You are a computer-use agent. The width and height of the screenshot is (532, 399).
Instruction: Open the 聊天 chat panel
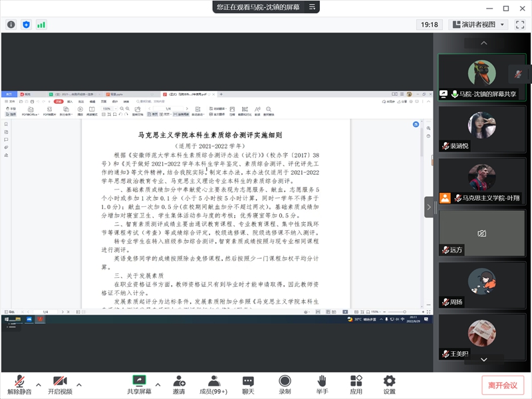pos(248,385)
